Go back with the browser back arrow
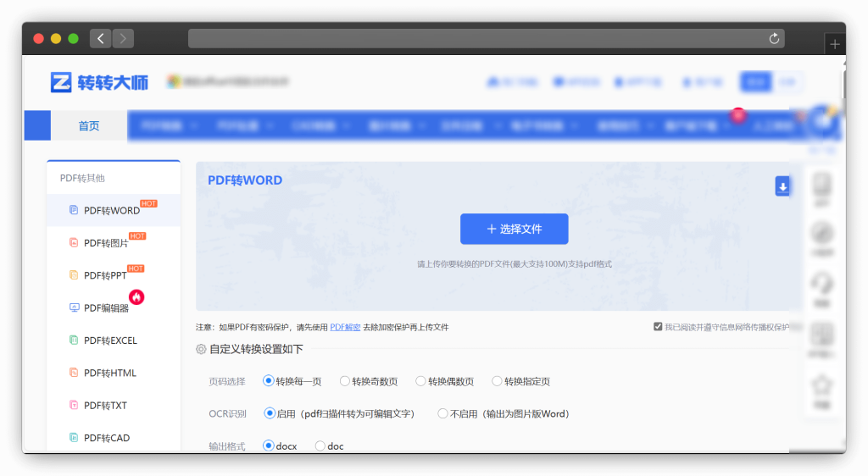 [x=101, y=38]
